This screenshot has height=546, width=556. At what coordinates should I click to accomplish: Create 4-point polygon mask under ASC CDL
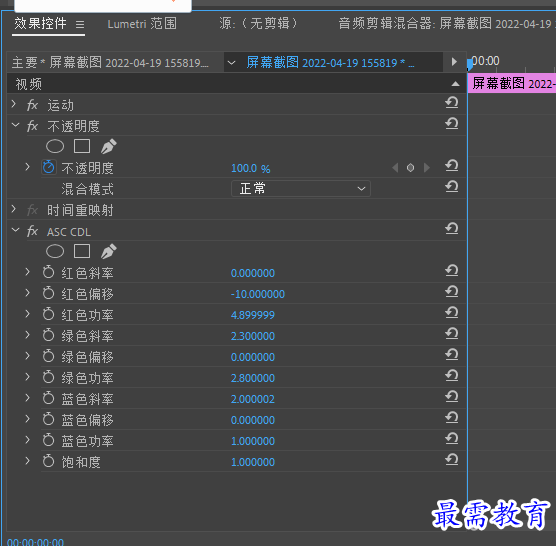[82, 251]
